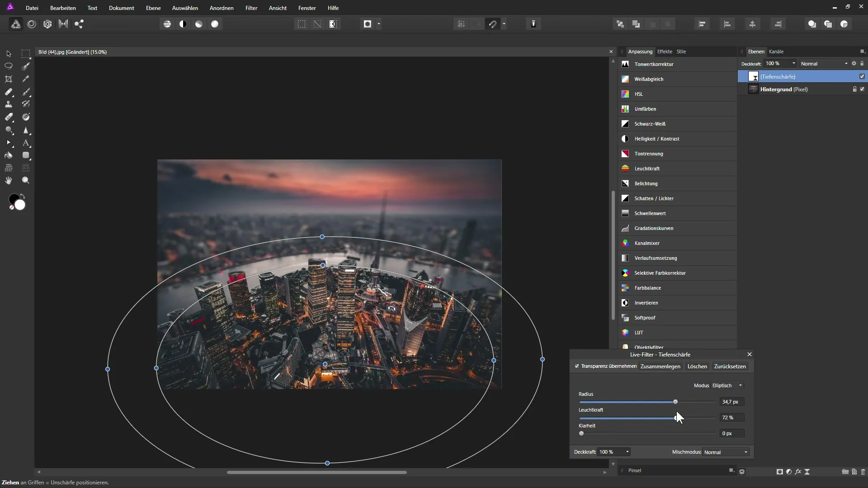Open layer blend mode Normal dropdown
The height and width of the screenshot is (488, 868).
click(824, 64)
